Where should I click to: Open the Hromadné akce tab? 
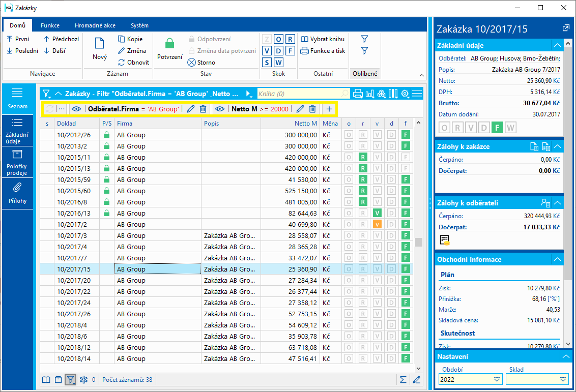point(95,25)
